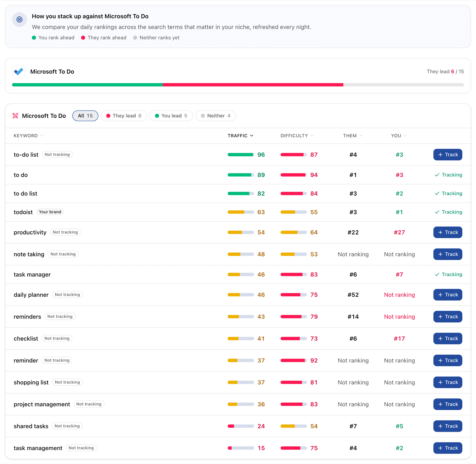The image size is (476, 464).
Task: Track the shopping list keyword
Action: [x=448, y=382]
